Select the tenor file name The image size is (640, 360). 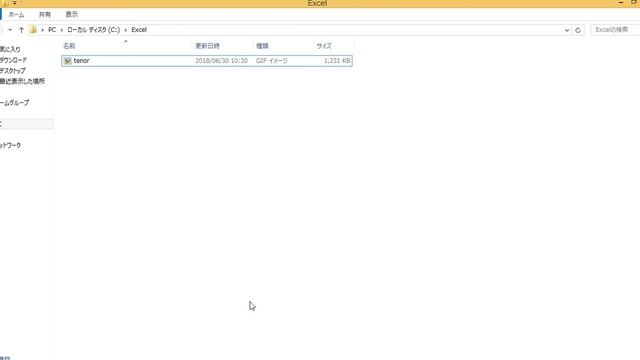tap(82, 61)
